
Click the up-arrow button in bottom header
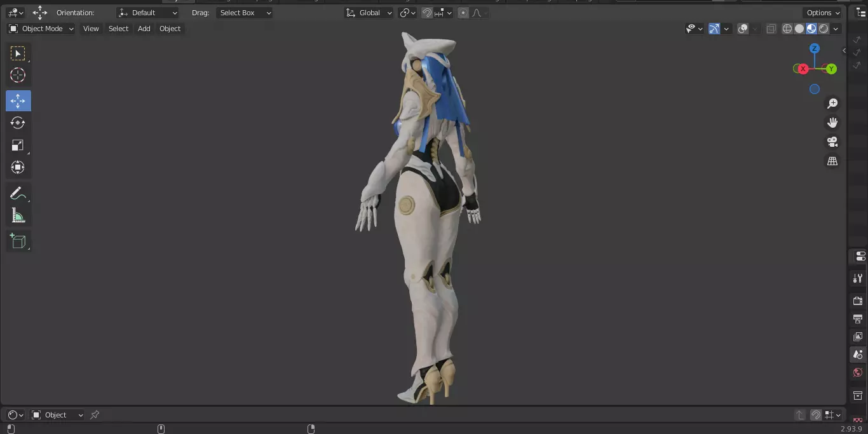[800, 415]
